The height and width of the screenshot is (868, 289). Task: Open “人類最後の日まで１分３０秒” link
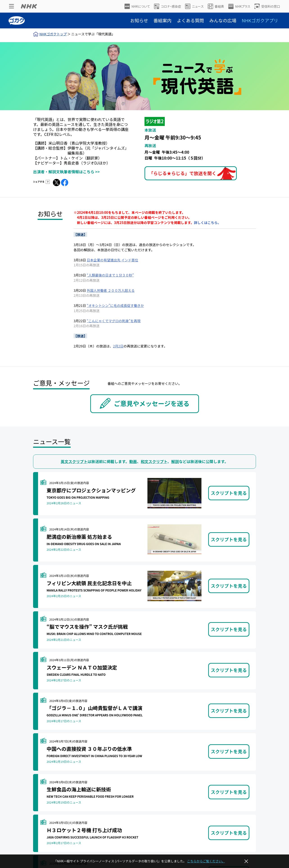[110, 275]
